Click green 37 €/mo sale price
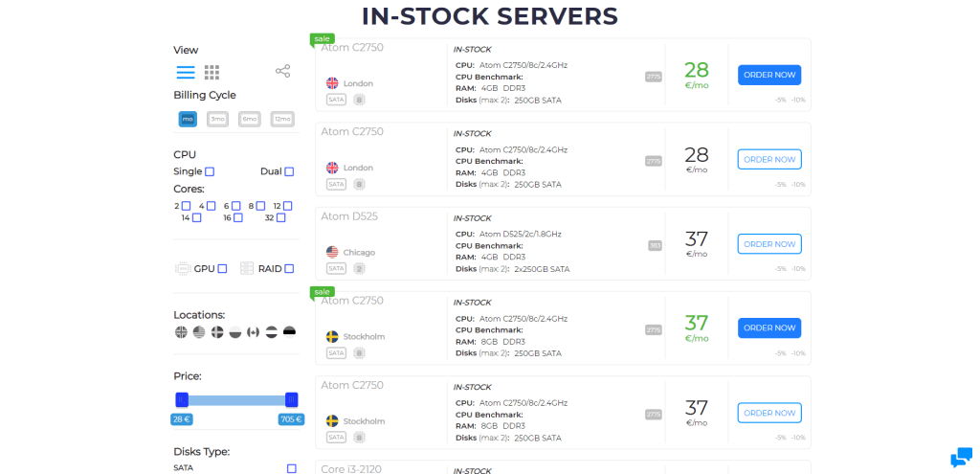Screen dimensions: 980x474 697,328
